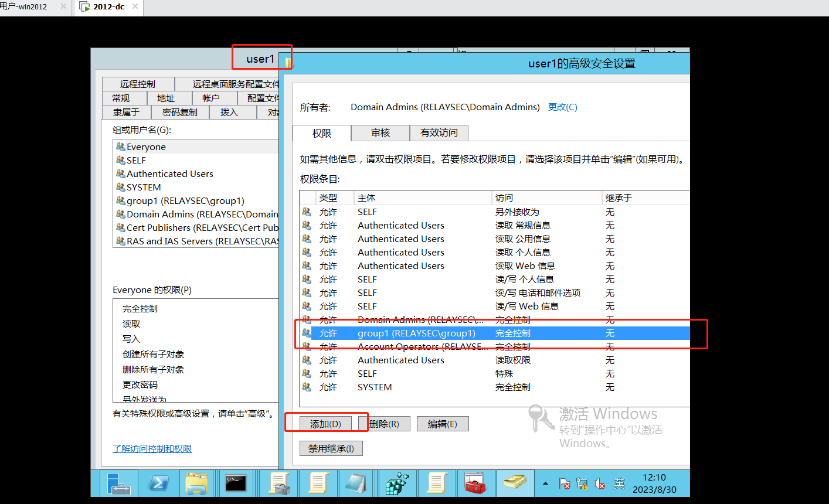Click the group icon beside Everyone
829x504 pixels.
[x=121, y=147]
